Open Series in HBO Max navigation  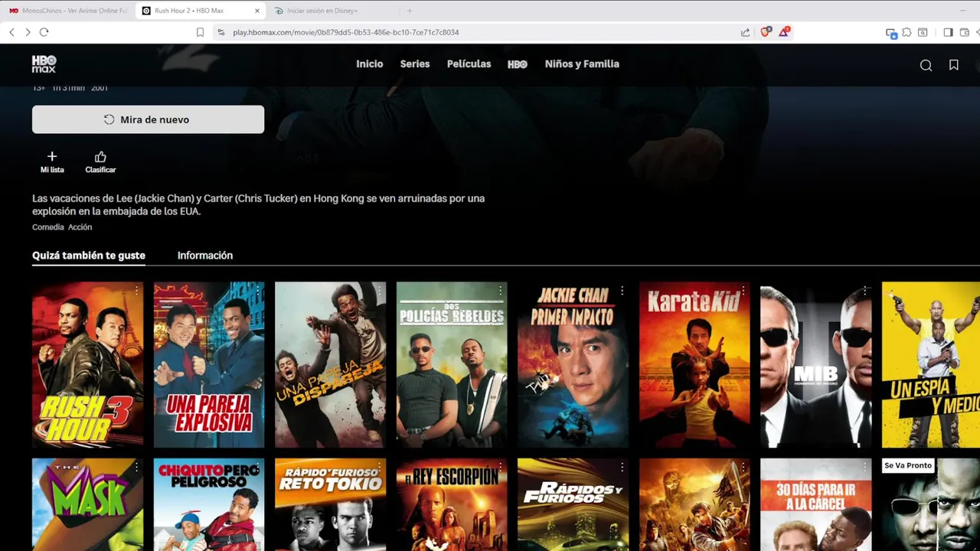415,64
